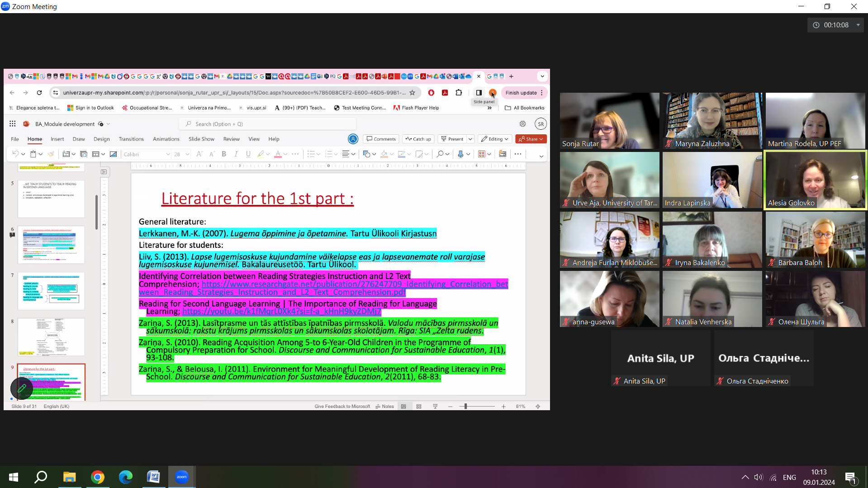Select the Format Painter tool
868x488 pixels.
tap(51, 154)
